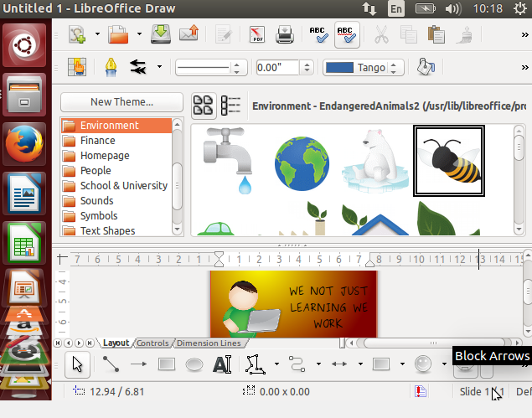The height and width of the screenshot is (418, 532).
Task: Select the Ellipse tool
Action: click(194, 364)
